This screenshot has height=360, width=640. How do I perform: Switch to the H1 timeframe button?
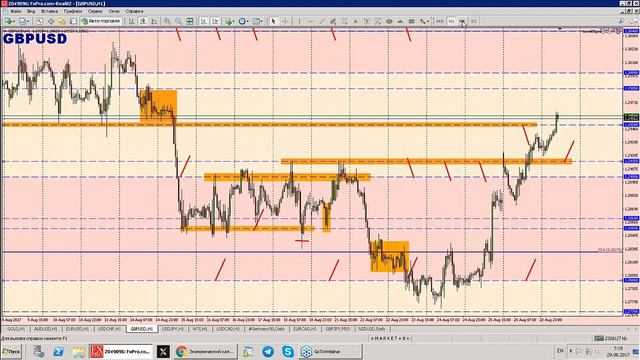451,21
